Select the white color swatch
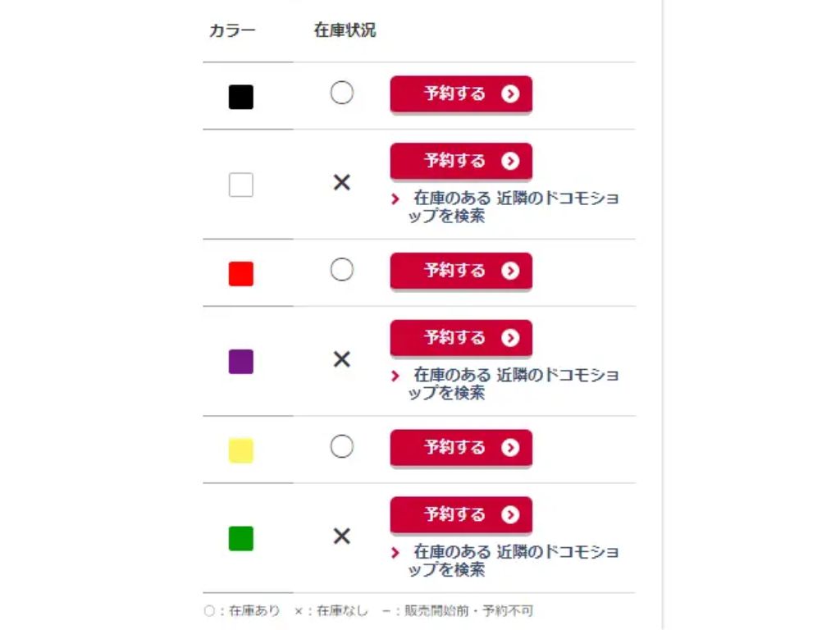 [x=241, y=185]
